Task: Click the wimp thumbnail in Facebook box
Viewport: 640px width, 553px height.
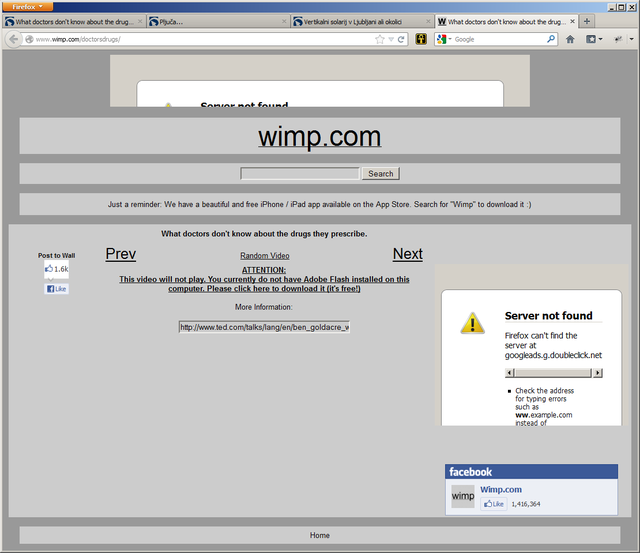Action: 463,496
